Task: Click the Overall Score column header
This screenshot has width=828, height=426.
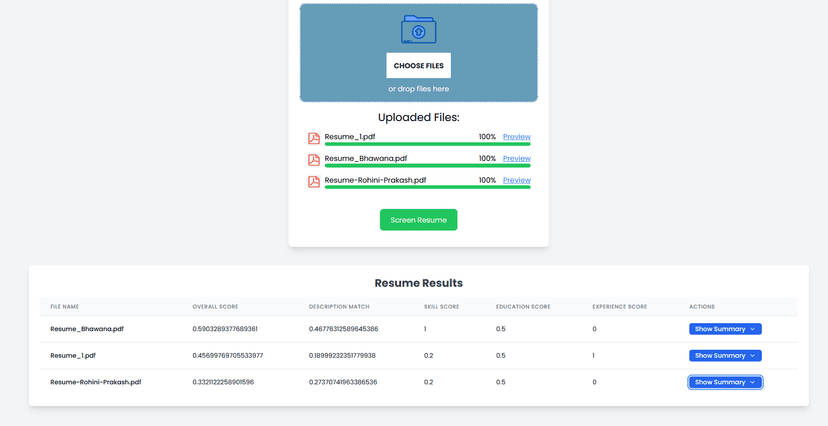Action: pyautogui.click(x=215, y=307)
